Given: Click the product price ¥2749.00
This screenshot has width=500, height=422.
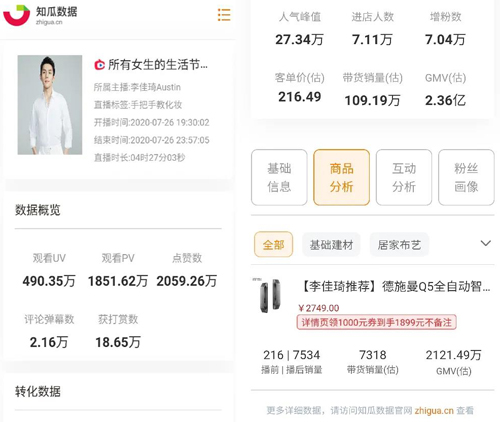Looking at the screenshot, I should coord(319,308).
